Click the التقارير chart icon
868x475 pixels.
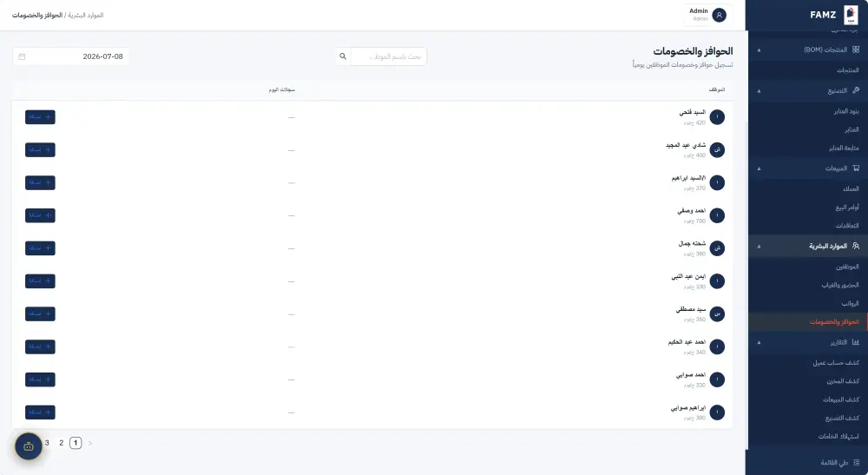856,342
